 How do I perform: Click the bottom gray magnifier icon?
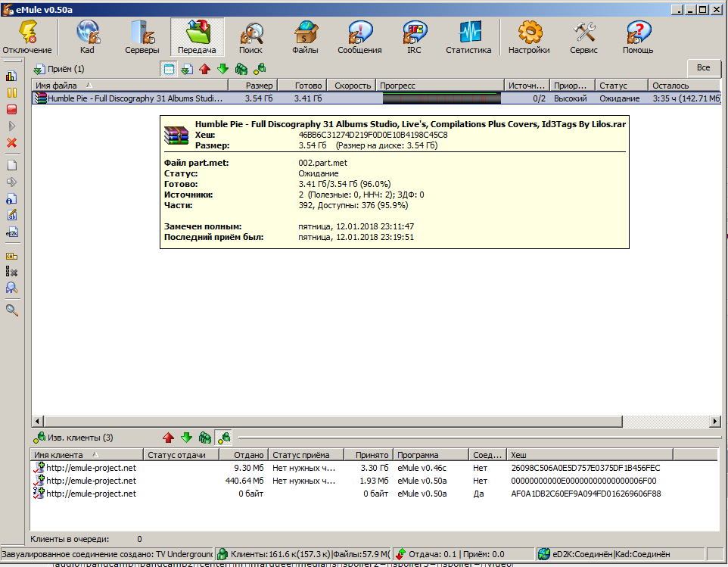point(11,310)
